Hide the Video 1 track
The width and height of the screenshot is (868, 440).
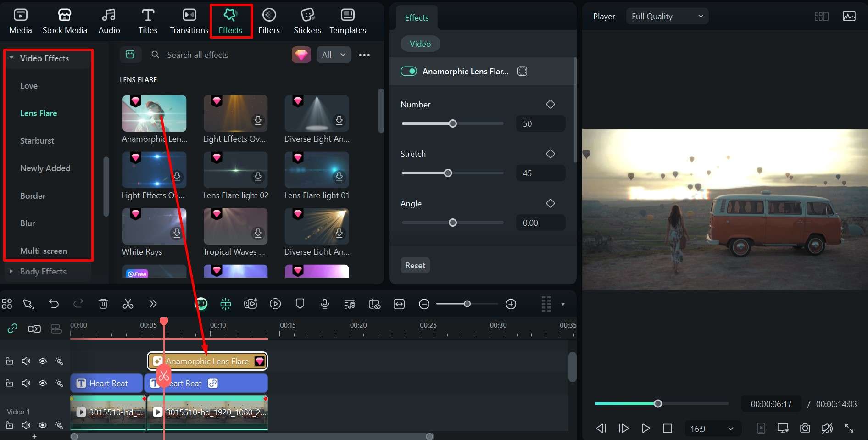(43, 425)
